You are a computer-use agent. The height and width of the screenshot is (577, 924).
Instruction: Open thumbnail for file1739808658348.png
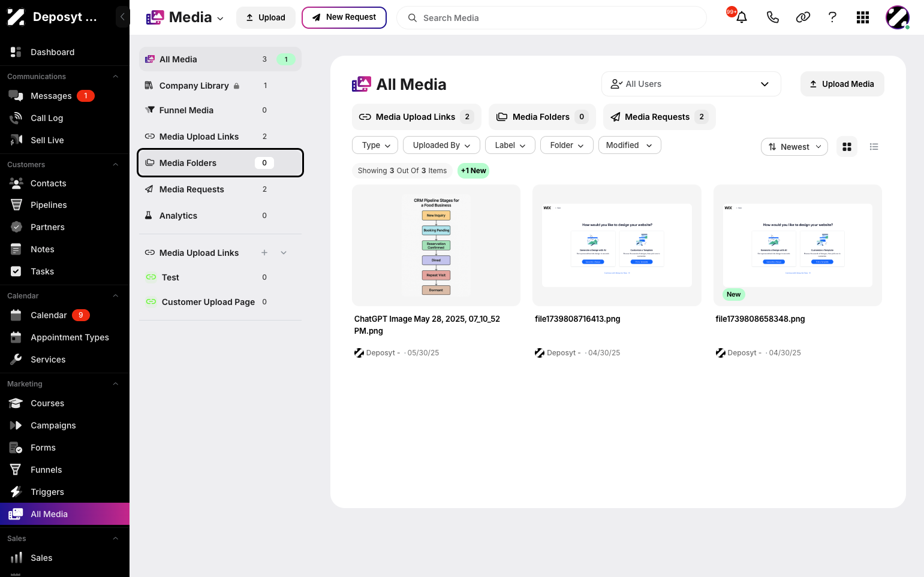point(797,246)
